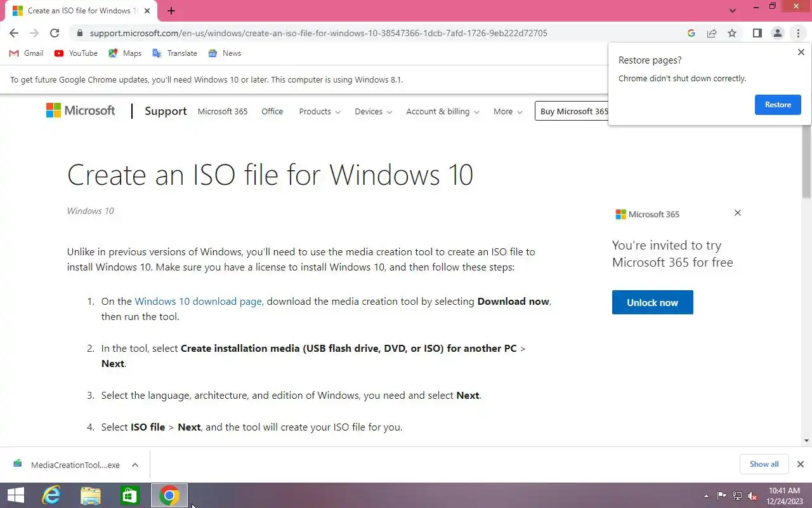The height and width of the screenshot is (508, 812).
Task: Click the forward navigation arrow
Action: (x=34, y=33)
